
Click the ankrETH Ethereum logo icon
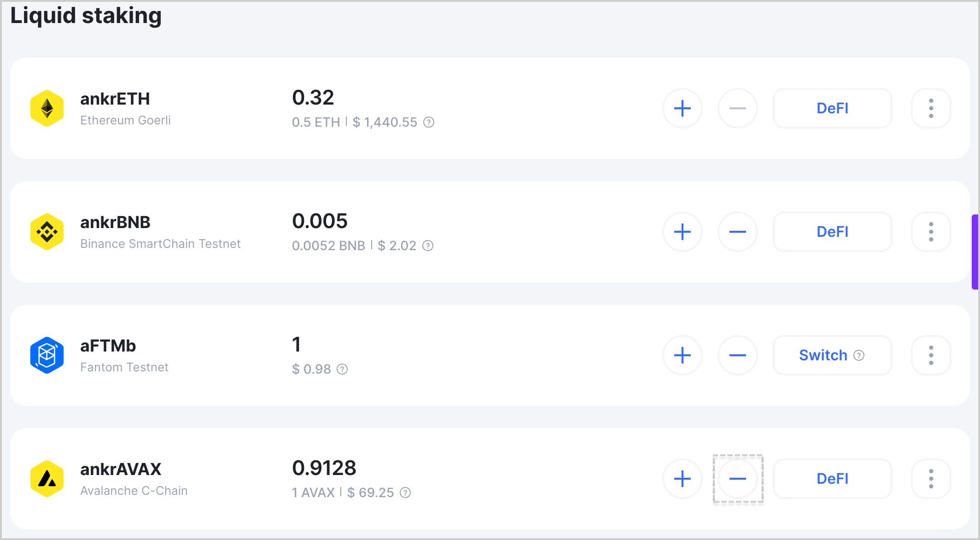(x=47, y=108)
